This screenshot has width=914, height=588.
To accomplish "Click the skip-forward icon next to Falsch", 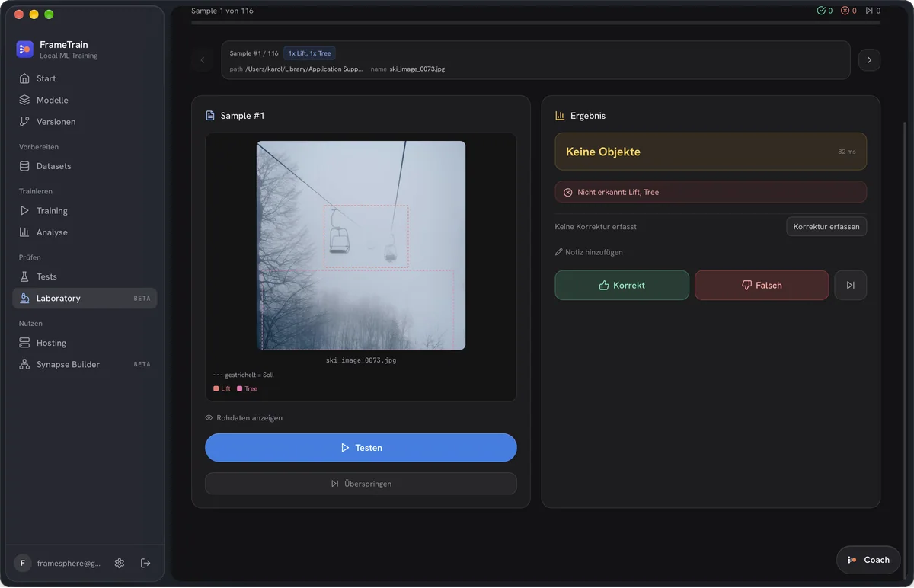I will [x=850, y=285].
